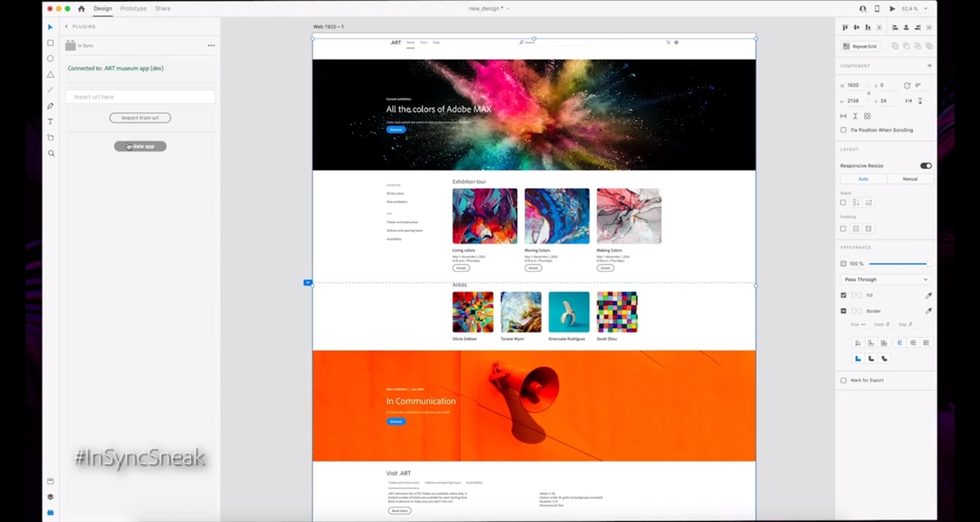The height and width of the screenshot is (522, 980).
Task: Click the Update app button
Action: pos(140,146)
